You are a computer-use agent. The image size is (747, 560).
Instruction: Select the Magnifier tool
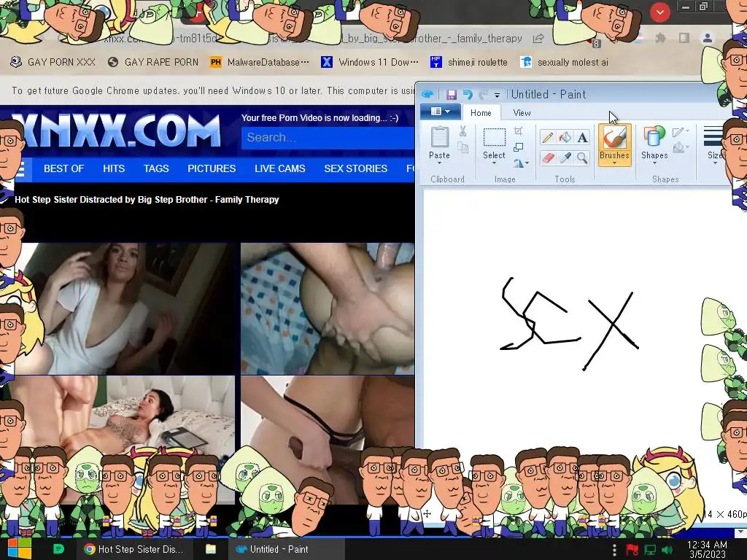[x=582, y=157]
